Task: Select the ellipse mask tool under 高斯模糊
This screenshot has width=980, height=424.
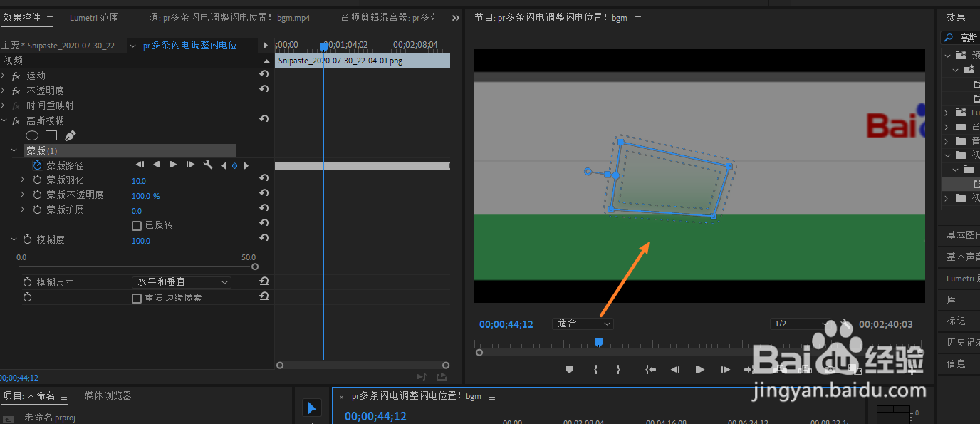Action: [32, 135]
